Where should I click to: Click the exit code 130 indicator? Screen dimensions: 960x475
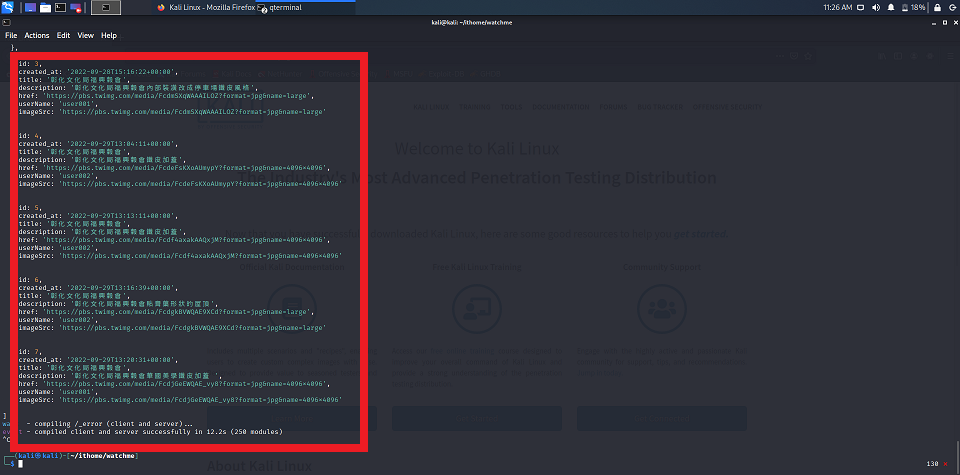click(x=932, y=463)
